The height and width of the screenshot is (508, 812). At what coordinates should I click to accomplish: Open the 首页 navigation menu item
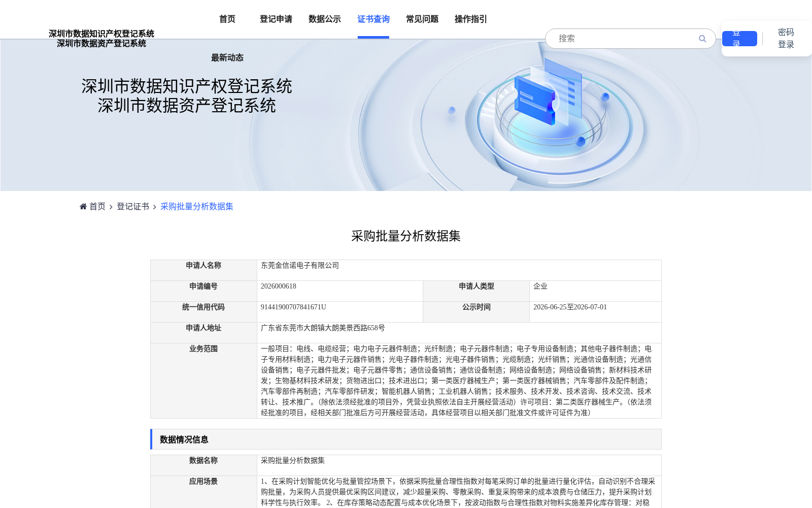227,19
